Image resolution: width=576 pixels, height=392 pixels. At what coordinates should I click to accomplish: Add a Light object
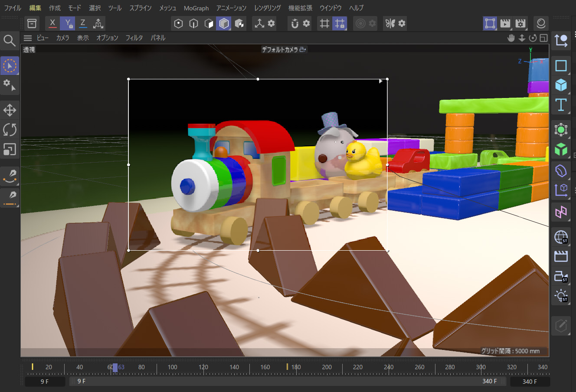(561, 296)
